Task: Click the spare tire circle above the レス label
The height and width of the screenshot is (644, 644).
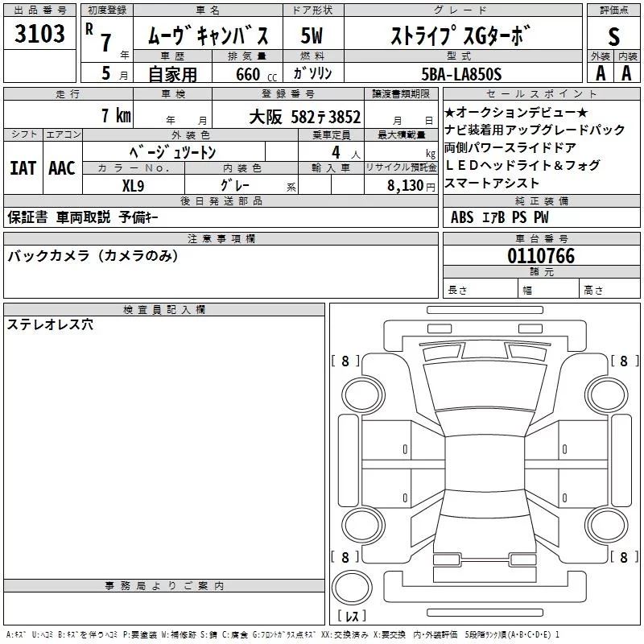Action: [x=352, y=588]
